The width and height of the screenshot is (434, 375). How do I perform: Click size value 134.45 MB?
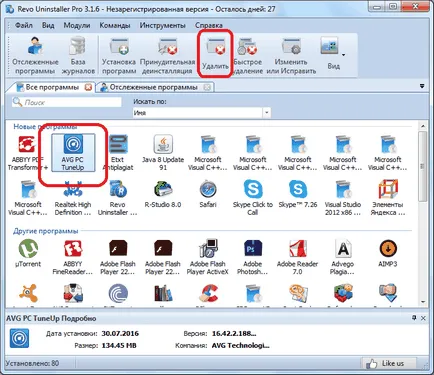[119, 346]
